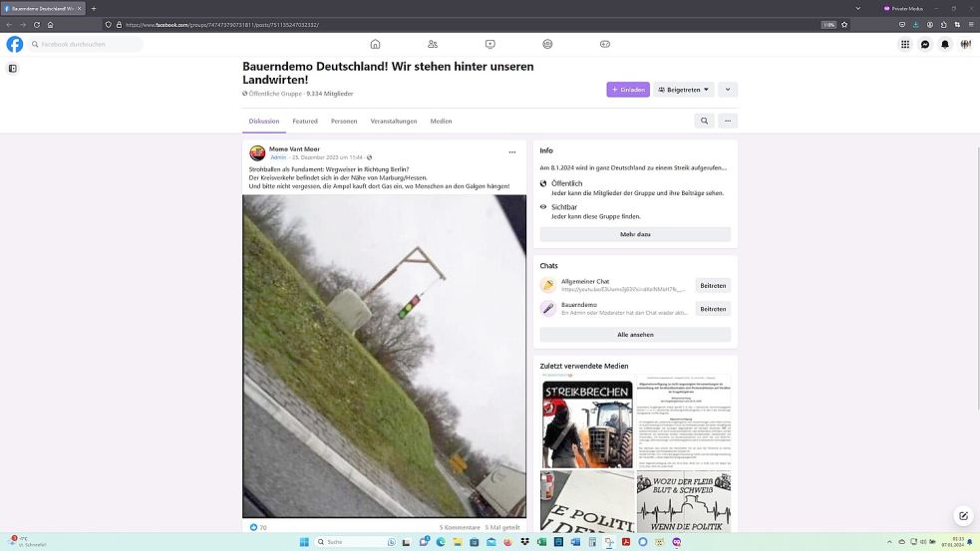
Task: Switch to the Medien tab
Action: (441, 122)
